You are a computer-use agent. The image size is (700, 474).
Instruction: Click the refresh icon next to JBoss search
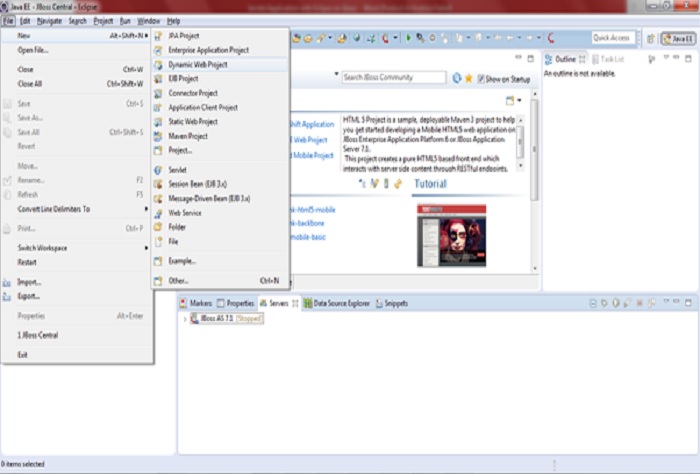click(x=456, y=78)
